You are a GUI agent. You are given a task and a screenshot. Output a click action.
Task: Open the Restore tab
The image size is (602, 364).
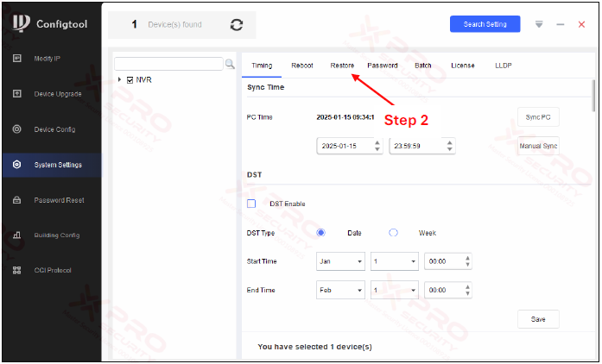tap(342, 66)
